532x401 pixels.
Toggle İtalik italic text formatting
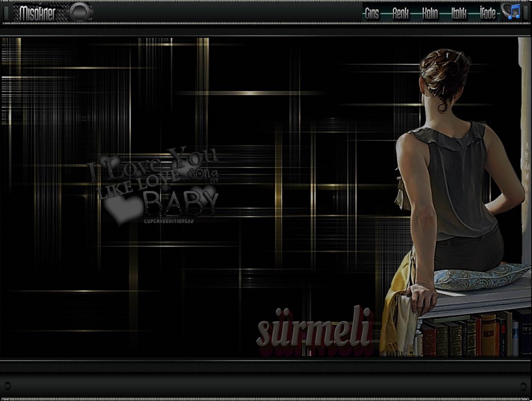click(x=459, y=14)
